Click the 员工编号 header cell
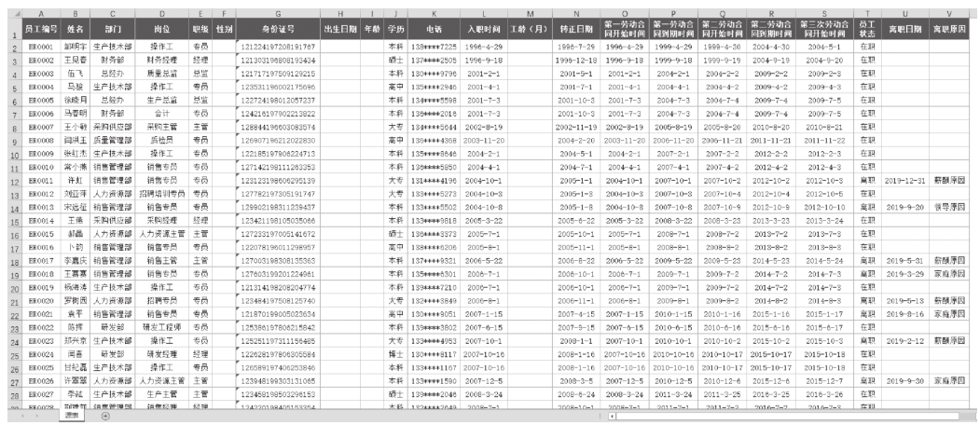Viewport: 980px width, 425px height. 41,30
